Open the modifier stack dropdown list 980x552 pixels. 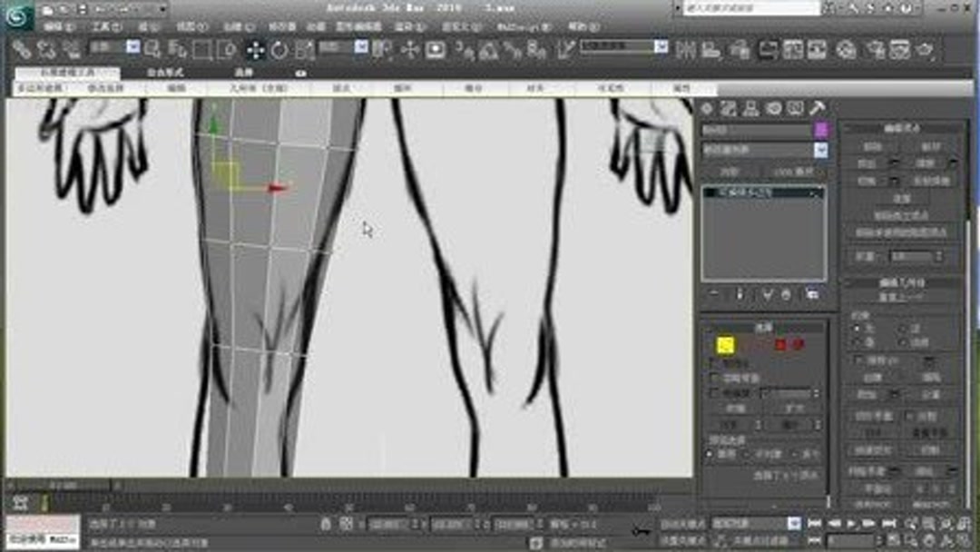[x=819, y=149]
